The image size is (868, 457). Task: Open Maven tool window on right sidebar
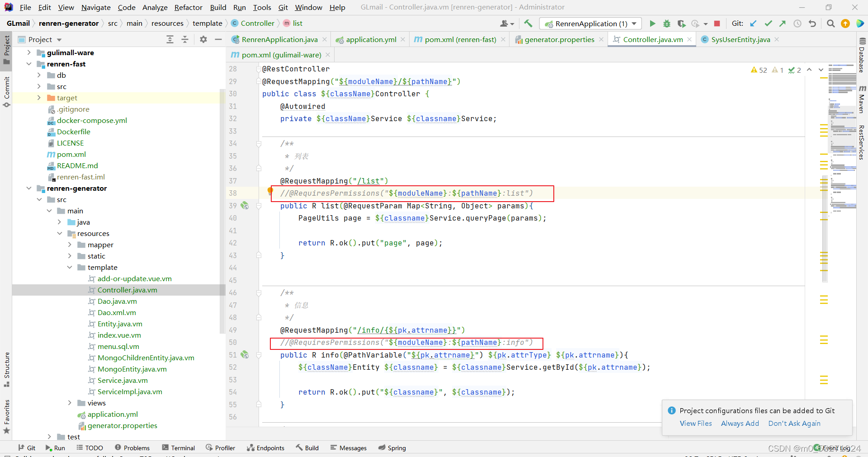862,99
